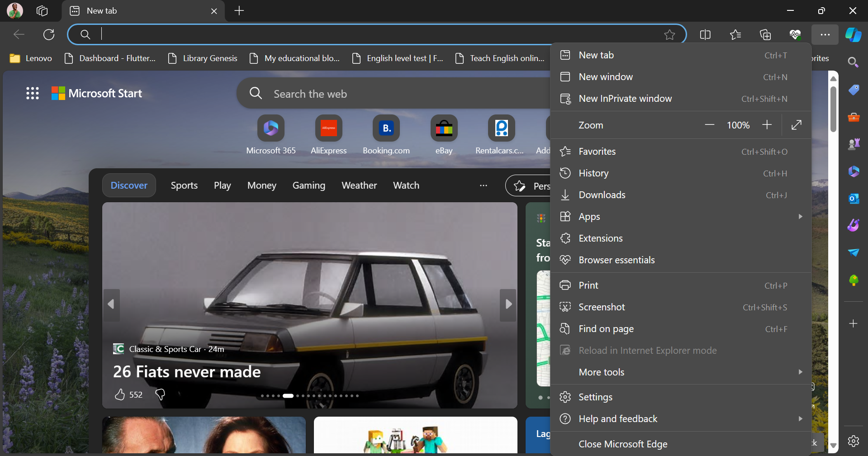Select the Discover tab
Viewport: 868px width, 456px height.
point(129,185)
